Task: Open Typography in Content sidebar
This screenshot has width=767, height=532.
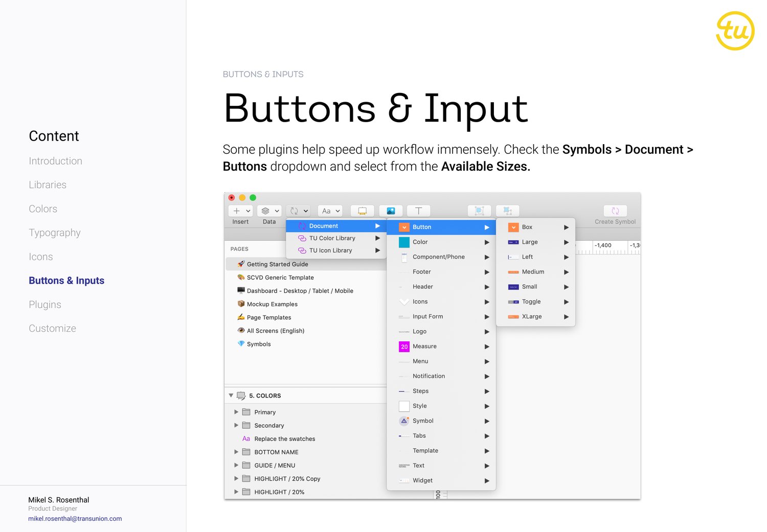Action: (55, 233)
